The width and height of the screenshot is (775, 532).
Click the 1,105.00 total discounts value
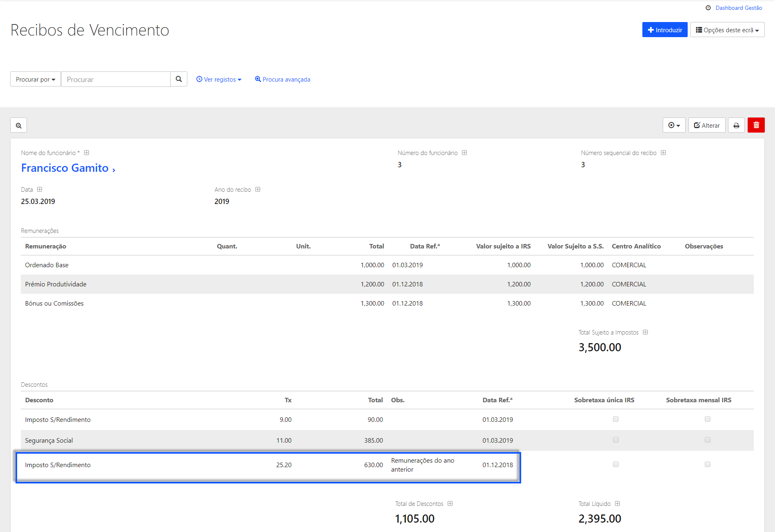click(415, 519)
